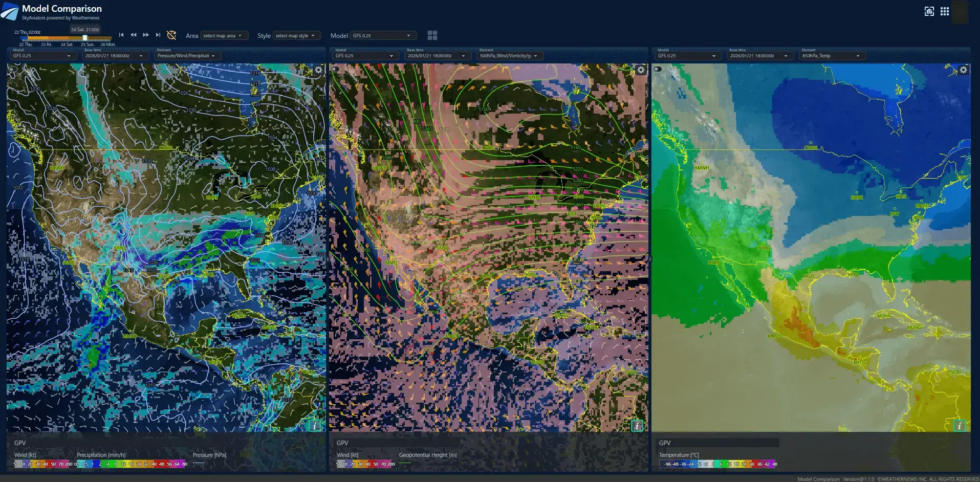Jump to first timeline frame
980x482 pixels.
tap(121, 35)
